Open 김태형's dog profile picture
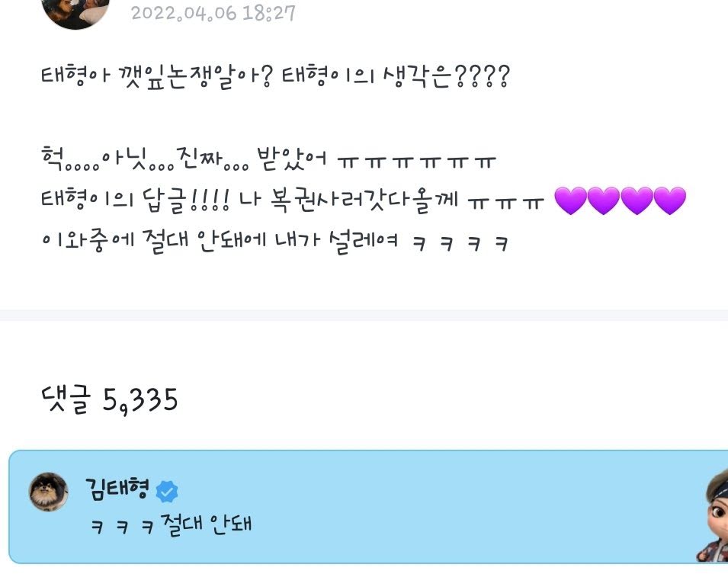728x577 pixels. click(49, 492)
